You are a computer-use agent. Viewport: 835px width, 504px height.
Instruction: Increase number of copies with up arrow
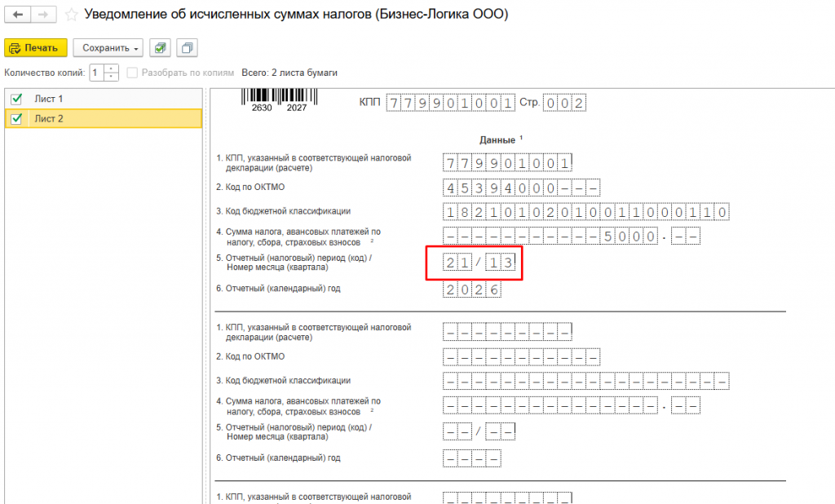111,69
